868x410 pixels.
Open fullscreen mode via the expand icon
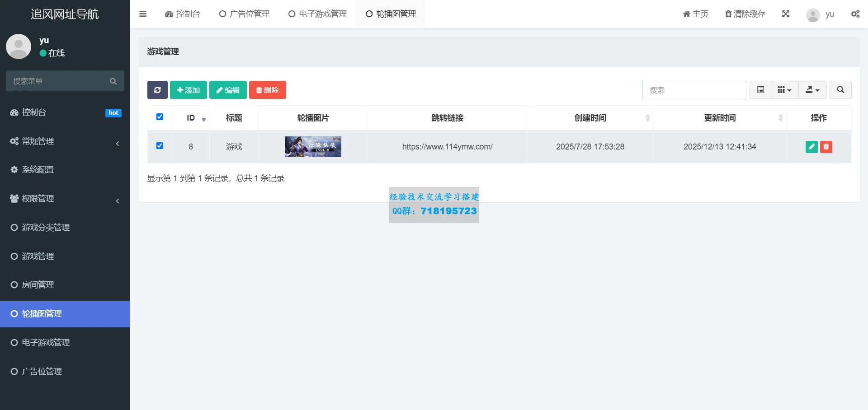click(x=786, y=14)
